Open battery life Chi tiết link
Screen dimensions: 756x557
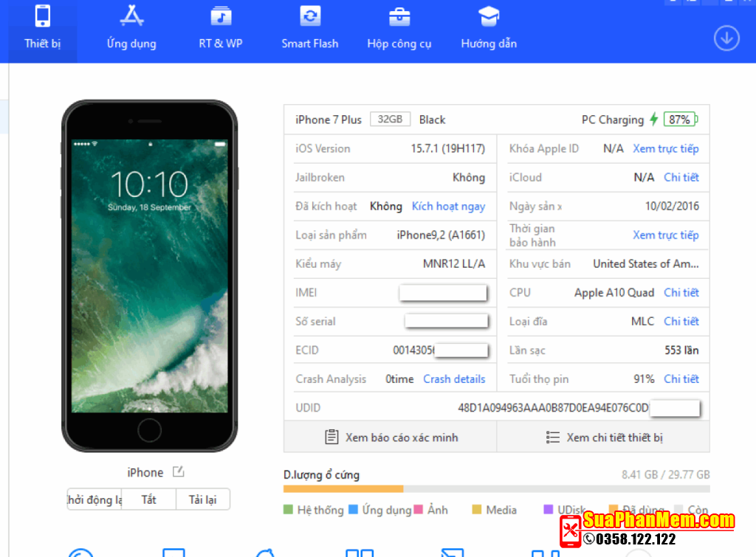click(x=681, y=379)
